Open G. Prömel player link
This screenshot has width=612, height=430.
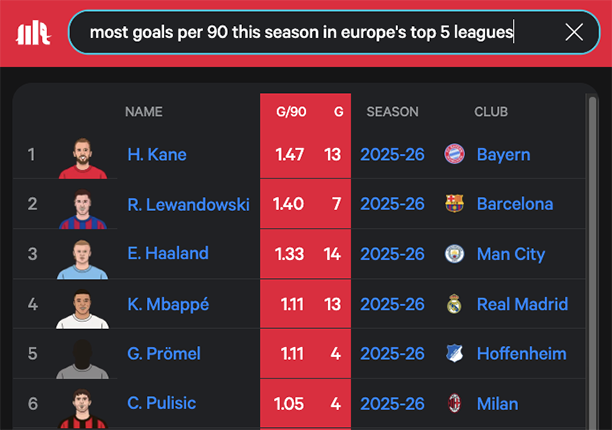[164, 354]
